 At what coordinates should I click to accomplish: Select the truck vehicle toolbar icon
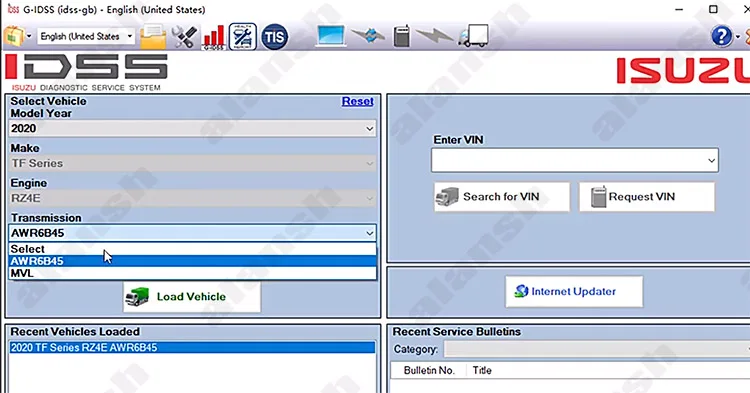[473, 36]
